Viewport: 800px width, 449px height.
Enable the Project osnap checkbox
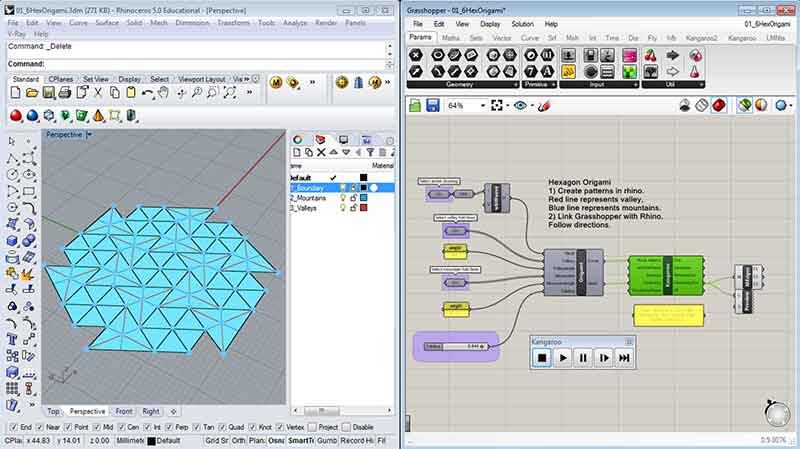[312, 427]
